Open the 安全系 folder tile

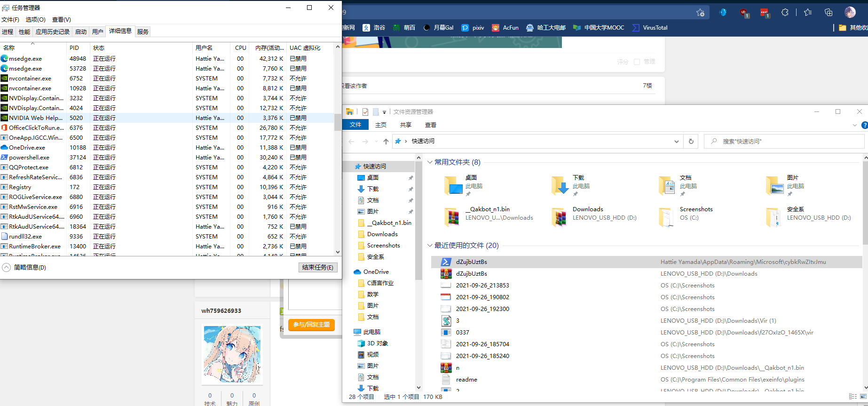(x=809, y=217)
